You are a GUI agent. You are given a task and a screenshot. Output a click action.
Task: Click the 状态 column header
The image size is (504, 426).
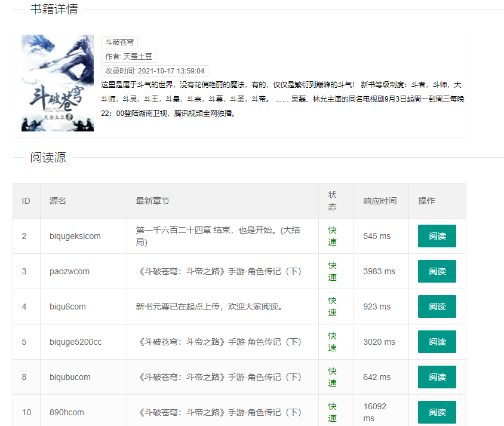click(333, 201)
